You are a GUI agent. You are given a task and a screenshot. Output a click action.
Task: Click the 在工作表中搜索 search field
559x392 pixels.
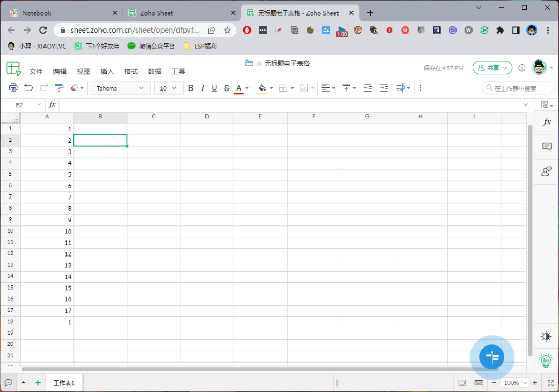(517, 88)
